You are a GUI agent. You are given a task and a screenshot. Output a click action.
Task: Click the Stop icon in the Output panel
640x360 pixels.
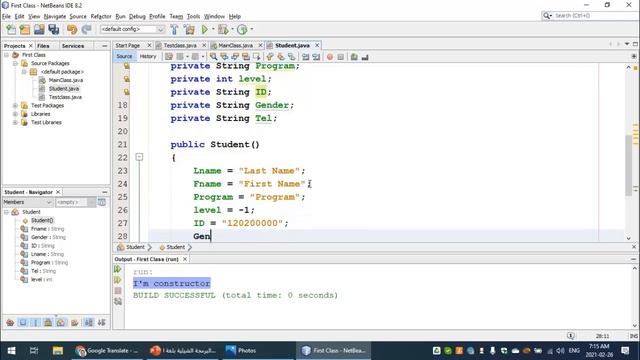coord(118,291)
